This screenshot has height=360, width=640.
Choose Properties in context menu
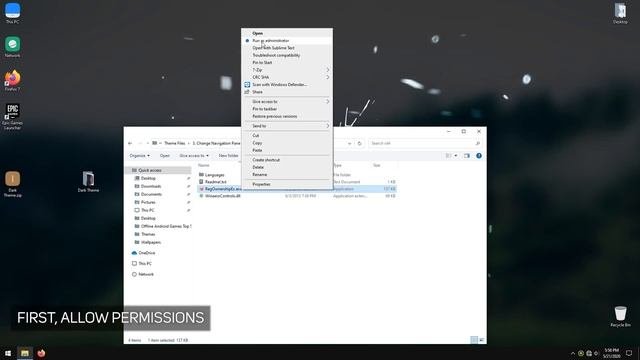(x=287, y=184)
